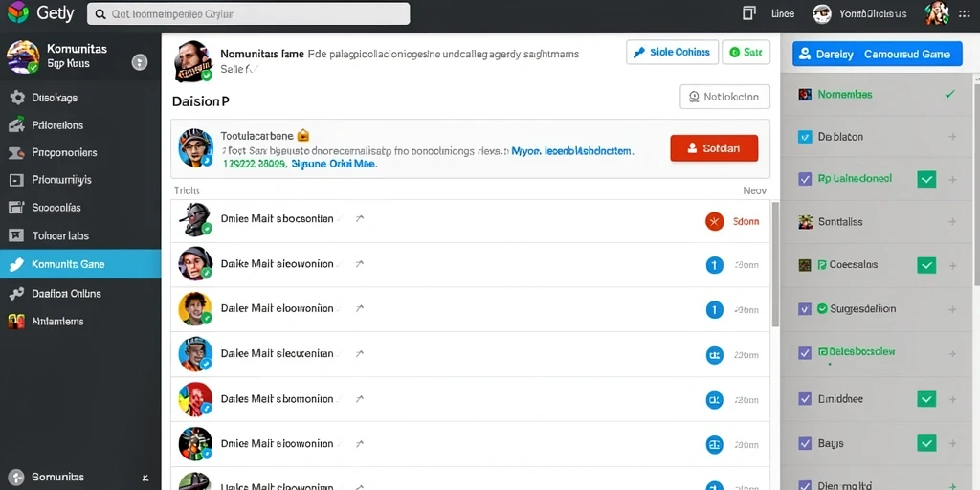
Task: Click the Toolucarbane profile avatar
Action: 195,148
